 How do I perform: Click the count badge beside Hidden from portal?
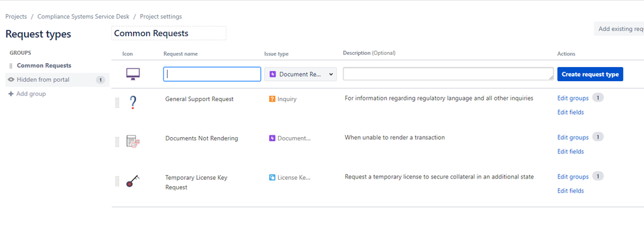point(101,80)
